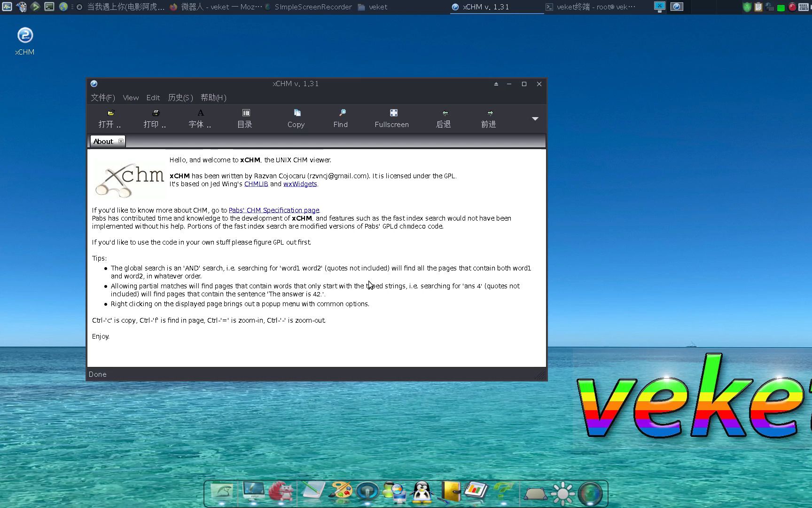Open the camera lens dock icon

coord(590,493)
